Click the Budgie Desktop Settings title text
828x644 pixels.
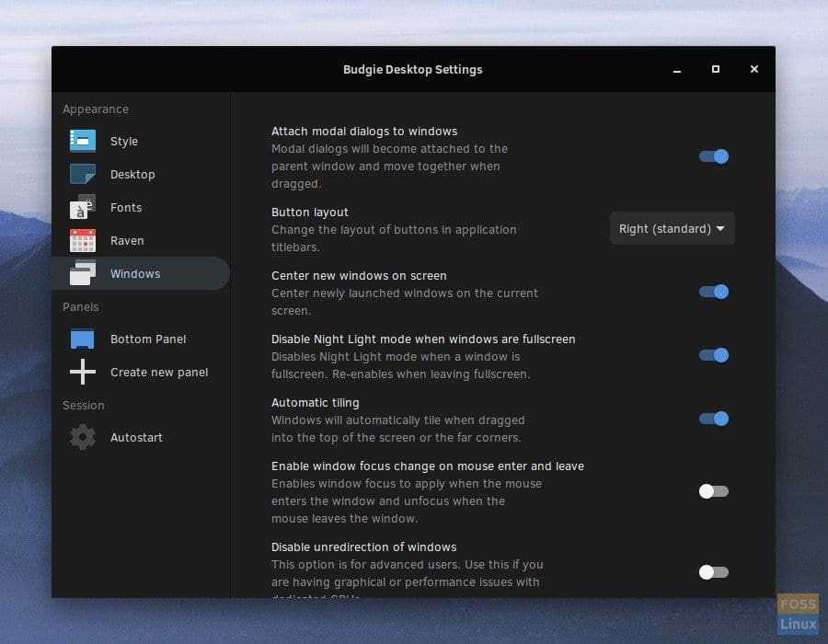(x=413, y=70)
